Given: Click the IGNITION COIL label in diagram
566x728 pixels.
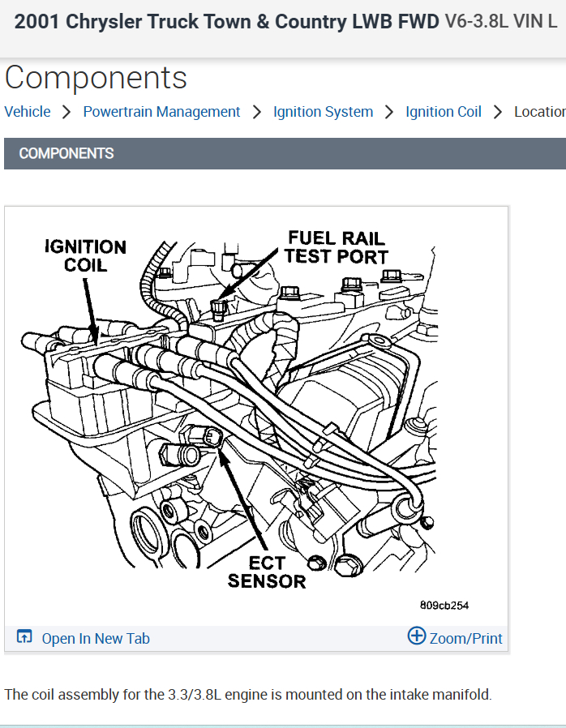Looking at the screenshot, I should pos(85,256).
